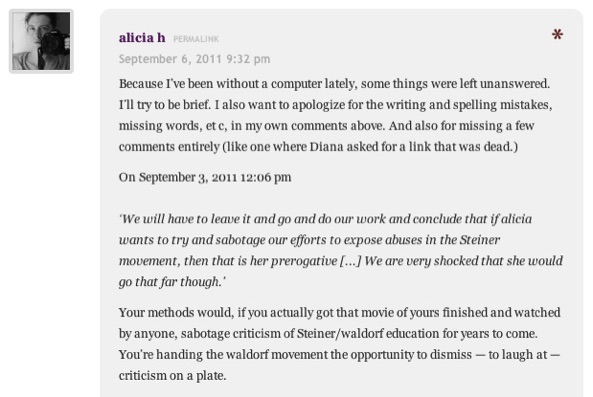Image resolution: width=593 pixels, height=397 pixels.
Task: Click the 'On September 3, 2011 12:06 pm' line
Action: pyautogui.click(x=205, y=177)
